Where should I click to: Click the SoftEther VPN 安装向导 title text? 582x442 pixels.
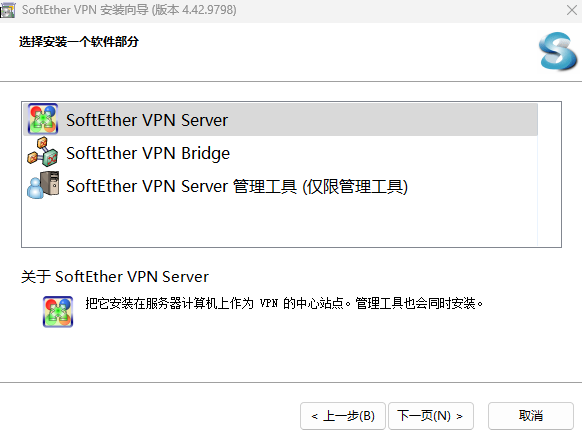85,10
